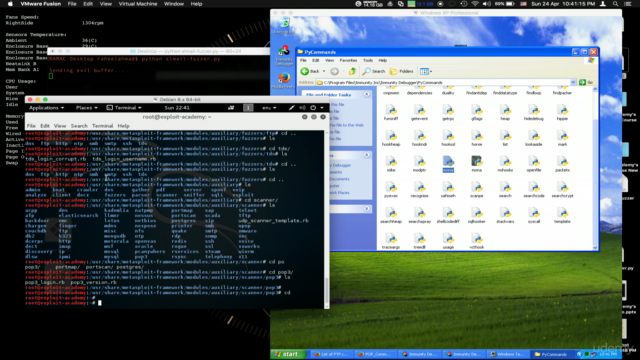Open the terminal Terminal menu
The image size is (640, 360).
102,126
